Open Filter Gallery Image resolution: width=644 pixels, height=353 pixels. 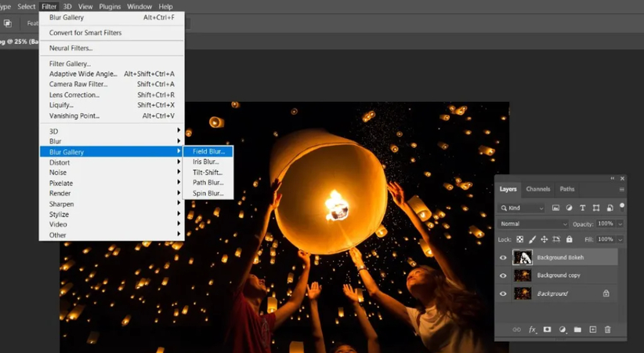[x=112, y=64]
